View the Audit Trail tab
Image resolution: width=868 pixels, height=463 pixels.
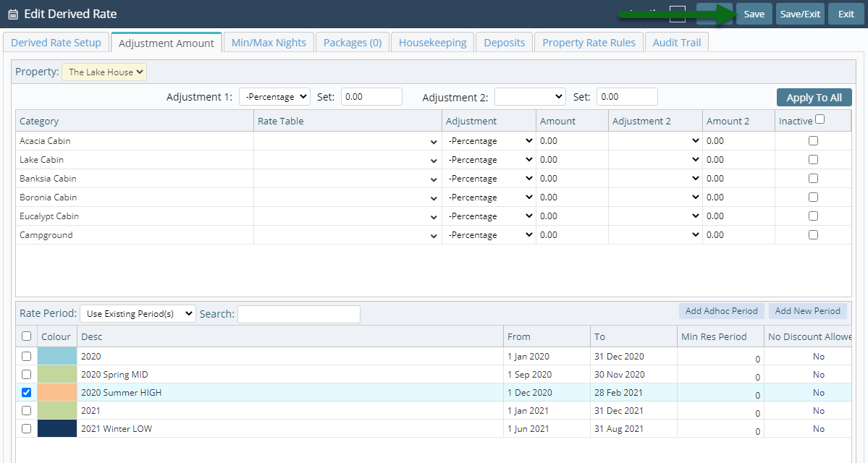(676, 43)
